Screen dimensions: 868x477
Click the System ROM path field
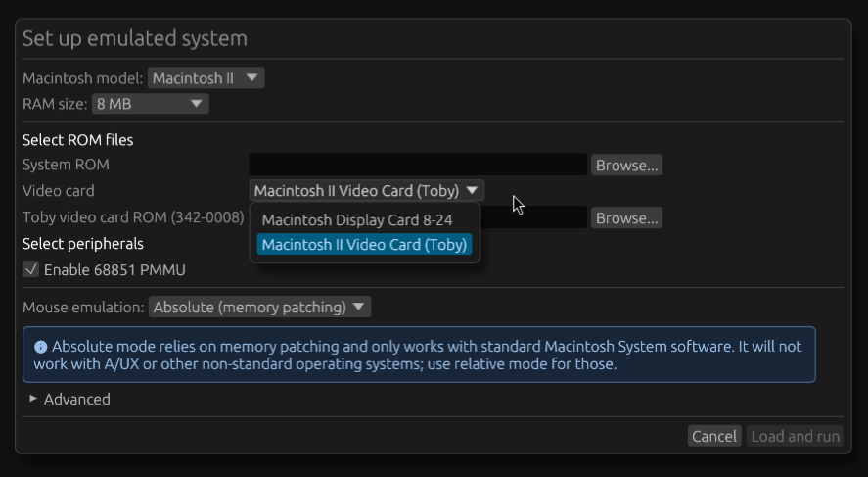coord(418,165)
